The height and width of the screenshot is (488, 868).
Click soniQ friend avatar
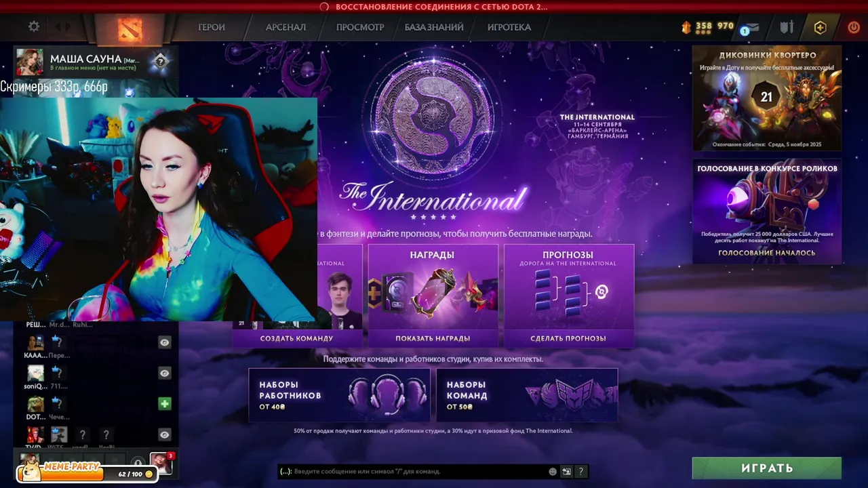(x=35, y=373)
